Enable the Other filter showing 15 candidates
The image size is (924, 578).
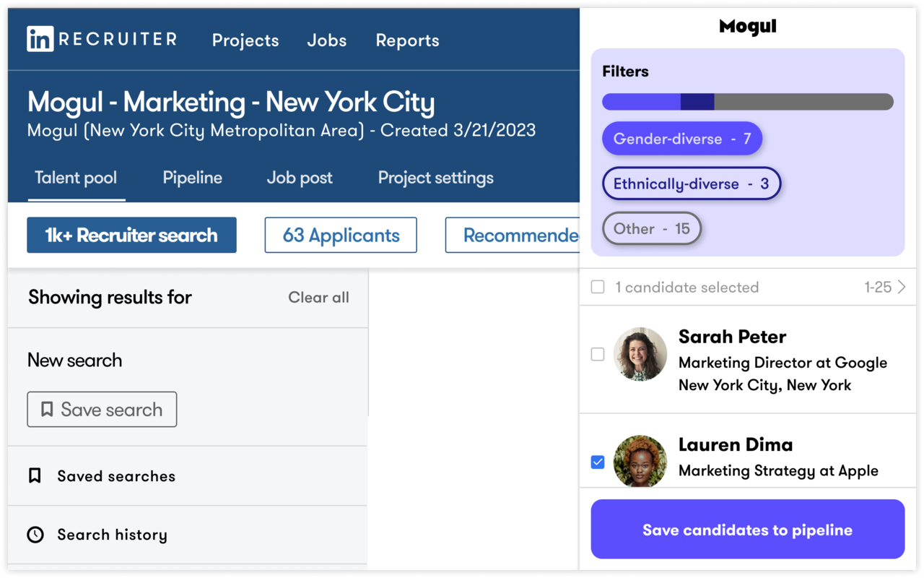click(x=651, y=228)
